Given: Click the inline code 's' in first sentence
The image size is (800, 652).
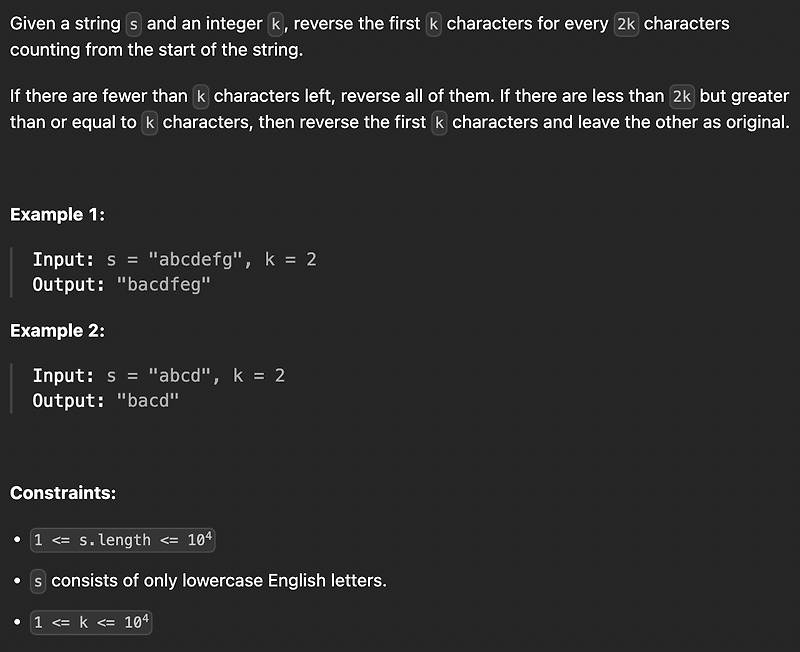Looking at the screenshot, I should (133, 24).
